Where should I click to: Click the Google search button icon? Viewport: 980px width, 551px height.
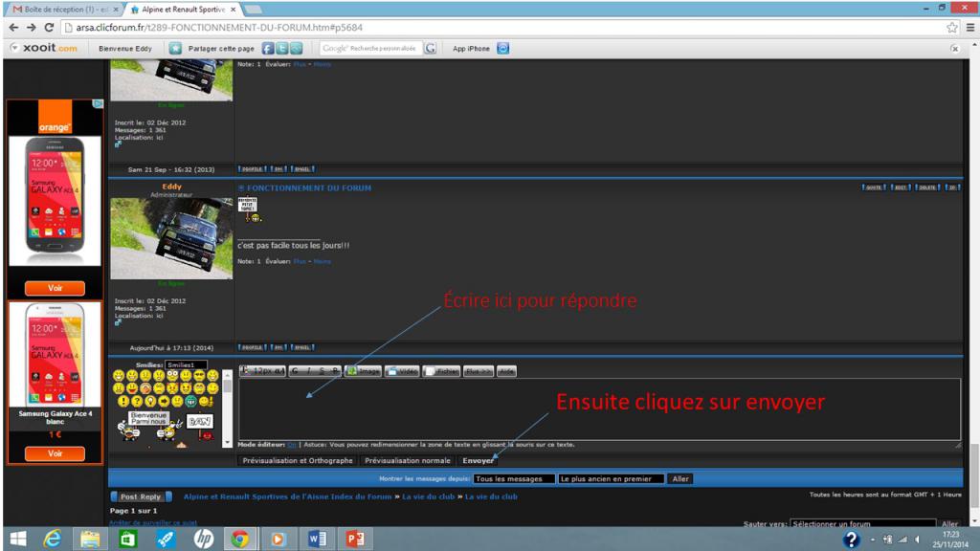(x=430, y=48)
